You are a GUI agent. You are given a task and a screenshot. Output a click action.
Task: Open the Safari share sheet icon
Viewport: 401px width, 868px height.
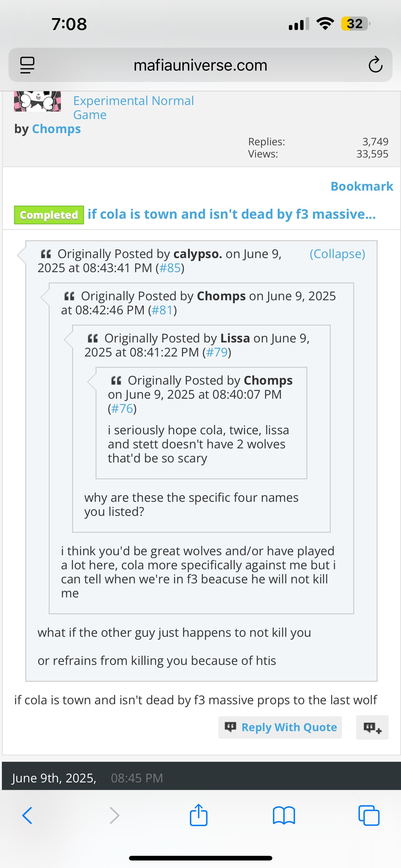(199, 815)
